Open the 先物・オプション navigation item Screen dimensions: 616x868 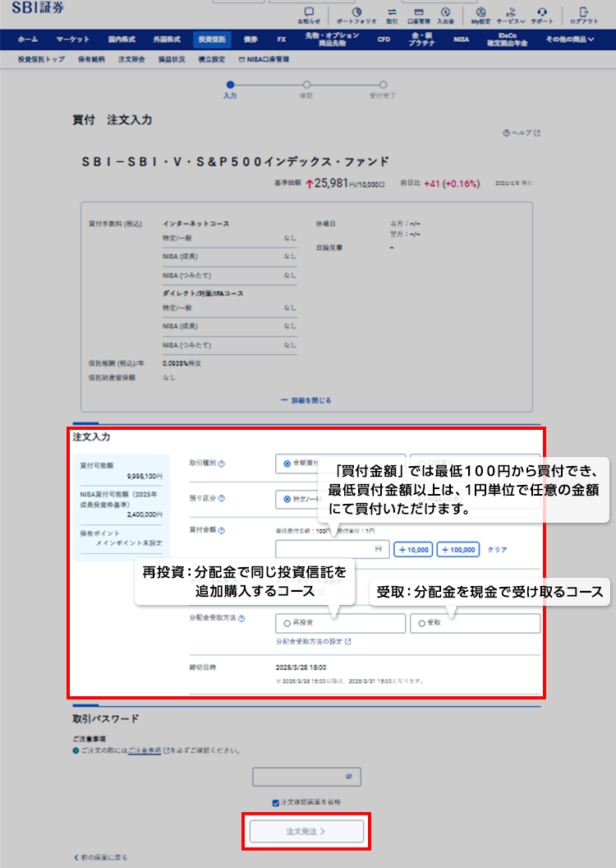coord(332,39)
